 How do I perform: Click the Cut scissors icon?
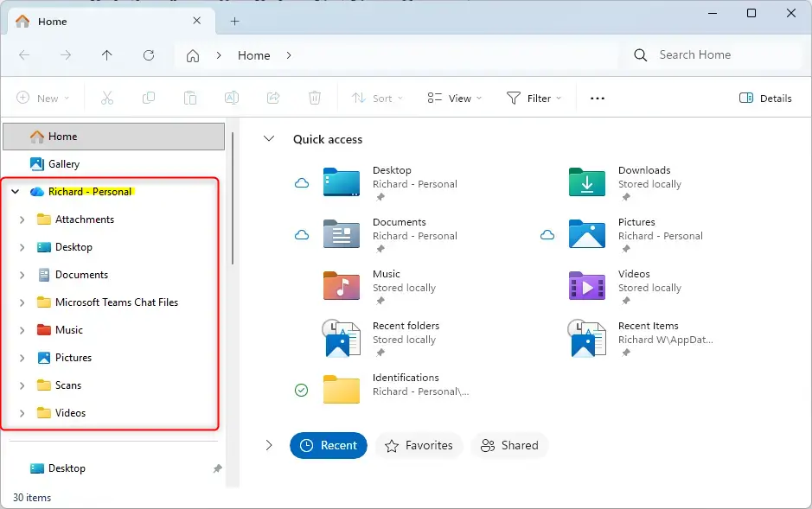pyautogui.click(x=107, y=98)
